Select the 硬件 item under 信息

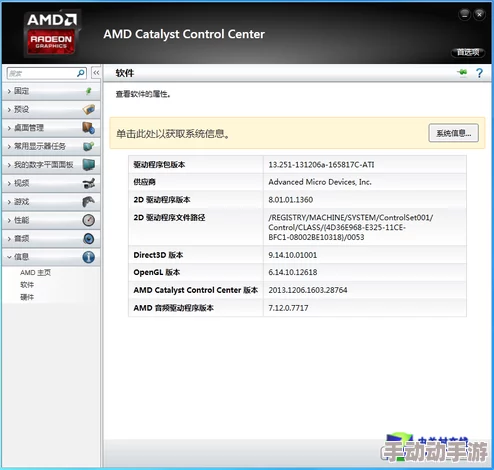tap(27, 297)
